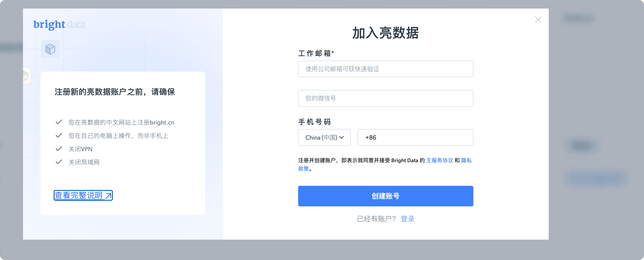Click checkmark next to 关闭局域网
This screenshot has height=260, width=644.
click(59, 162)
